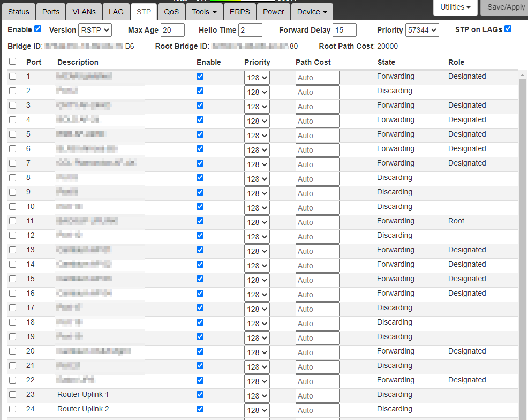This screenshot has height=420, width=528.
Task: Open the Priority dropdown for port 24
Action: click(x=257, y=410)
